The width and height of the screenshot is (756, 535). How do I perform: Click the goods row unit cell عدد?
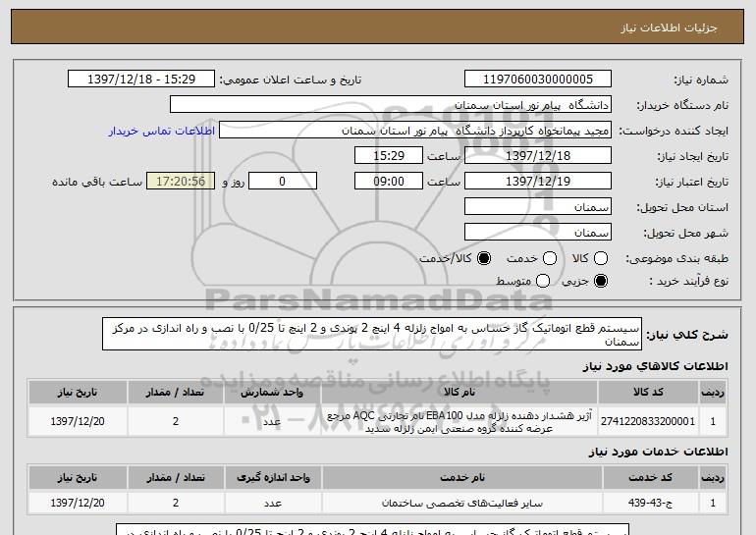tap(272, 421)
